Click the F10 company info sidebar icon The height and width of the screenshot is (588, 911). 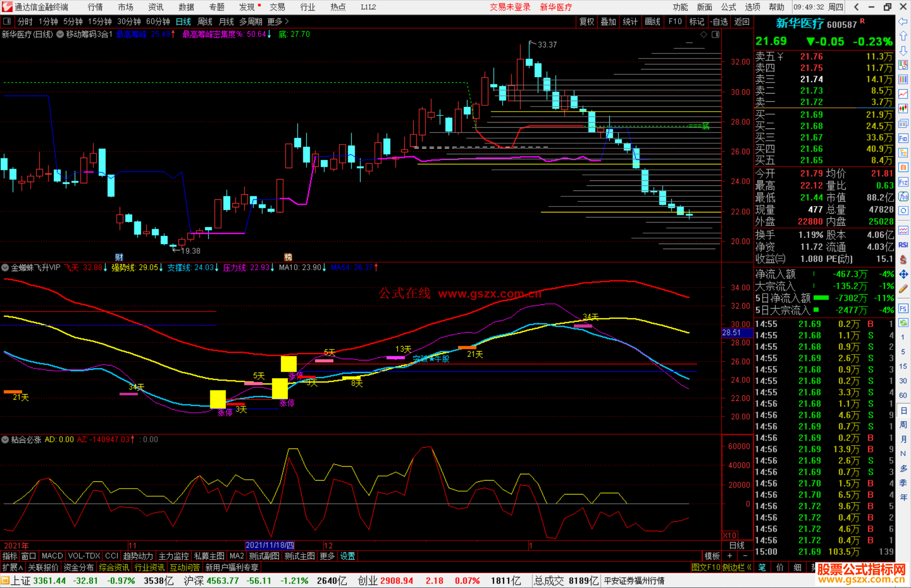(x=903, y=138)
